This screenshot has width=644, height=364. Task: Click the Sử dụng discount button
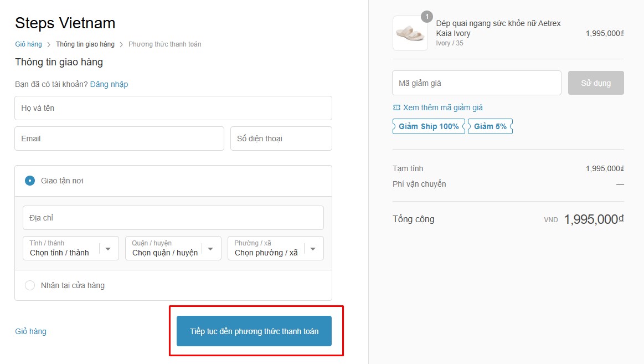point(596,83)
